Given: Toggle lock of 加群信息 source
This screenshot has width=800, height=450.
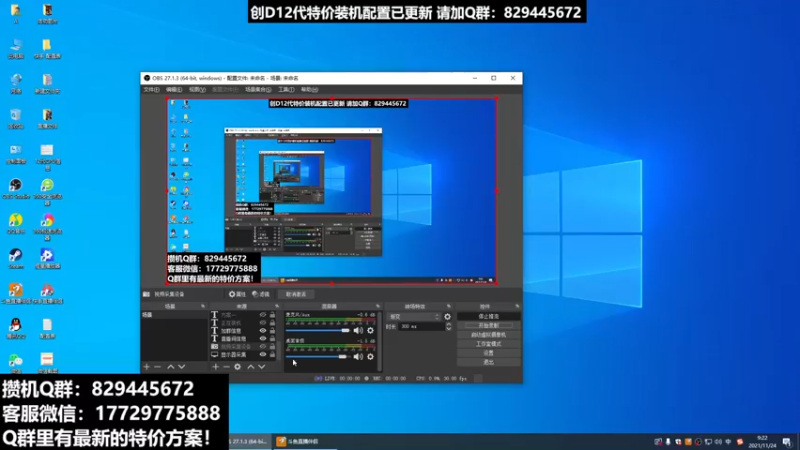Looking at the screenshot, I should [x=272, y=331].
